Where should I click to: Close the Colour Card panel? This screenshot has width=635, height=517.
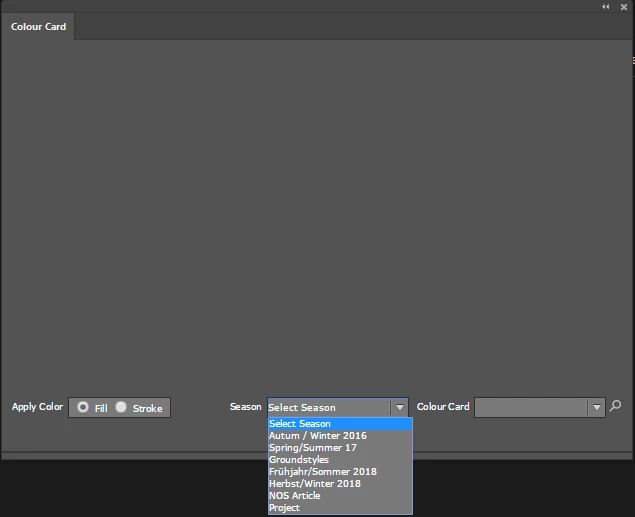coord(624,7)
